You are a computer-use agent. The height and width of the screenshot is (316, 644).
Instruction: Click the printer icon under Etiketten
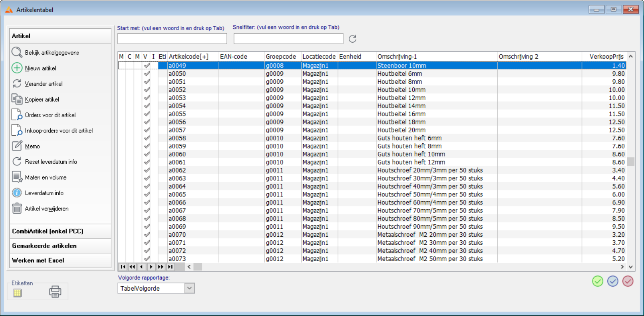(x=55, y=291)
